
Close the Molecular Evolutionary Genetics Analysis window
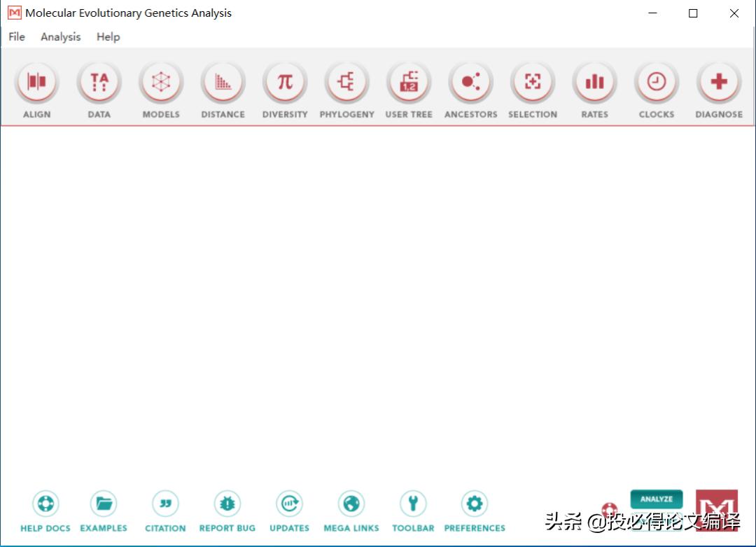734,13
